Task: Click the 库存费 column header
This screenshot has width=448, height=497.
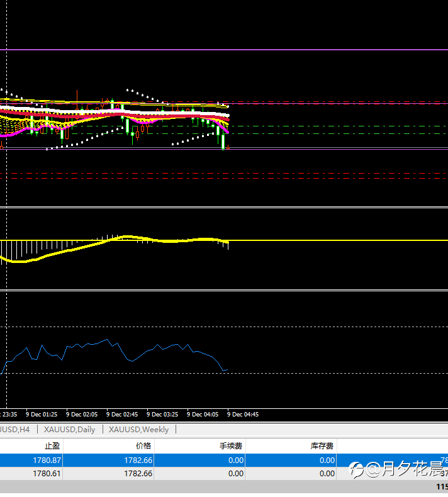Action: [x=322, y=445]
